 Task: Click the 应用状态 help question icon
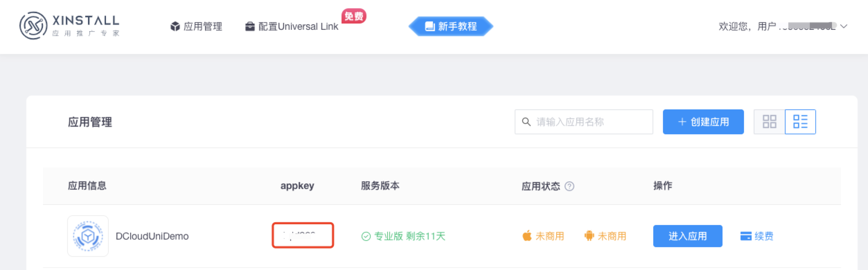point(569,186)
